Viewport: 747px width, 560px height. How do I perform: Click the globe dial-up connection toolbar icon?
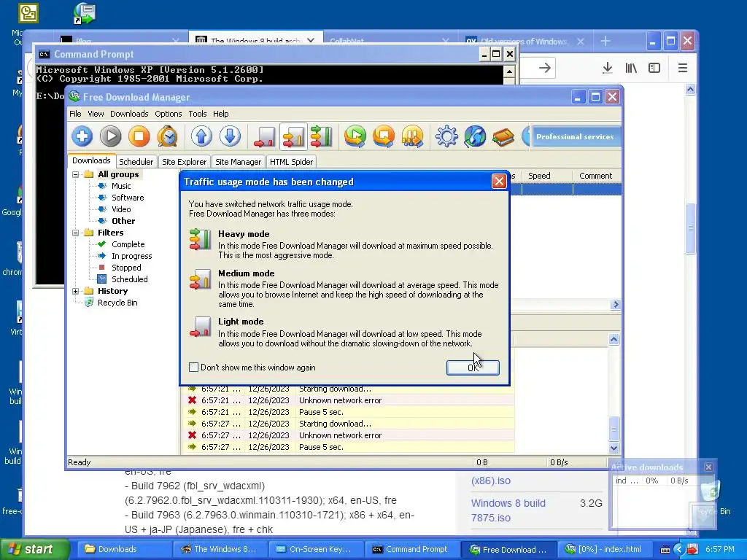pos(475,136)
